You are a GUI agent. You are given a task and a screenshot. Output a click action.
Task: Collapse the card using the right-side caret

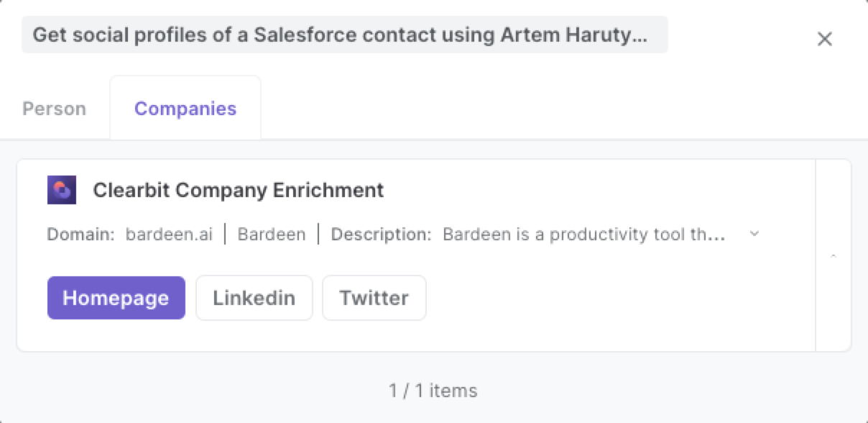tap(834, 255)
